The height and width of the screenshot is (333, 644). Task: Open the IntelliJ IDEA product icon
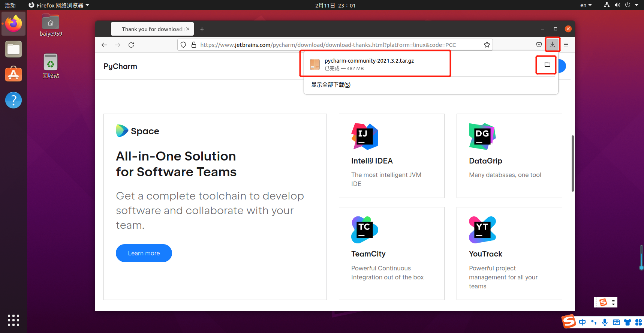[x=365, y=136]
